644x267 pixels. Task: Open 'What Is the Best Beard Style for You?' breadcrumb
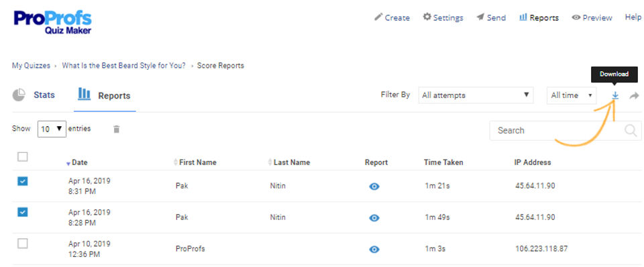(x=123, y=65)
